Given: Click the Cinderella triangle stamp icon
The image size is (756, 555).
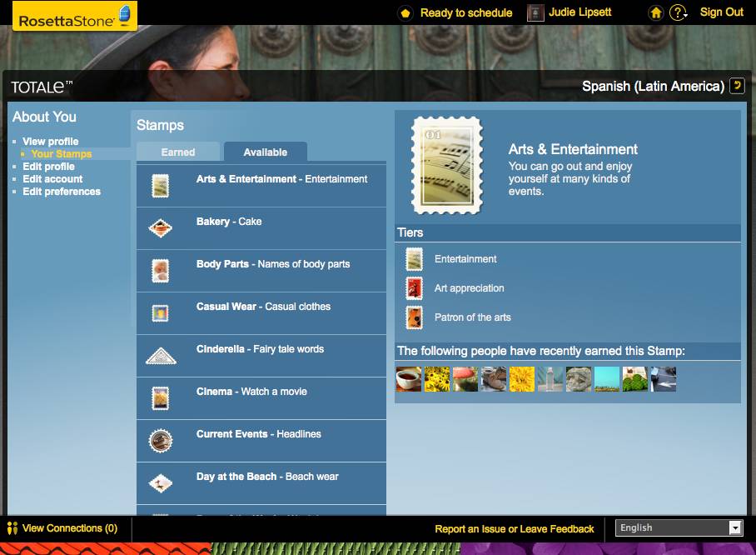Looking at the screenshot, I should pyautogui.click(x=161, y=356).
